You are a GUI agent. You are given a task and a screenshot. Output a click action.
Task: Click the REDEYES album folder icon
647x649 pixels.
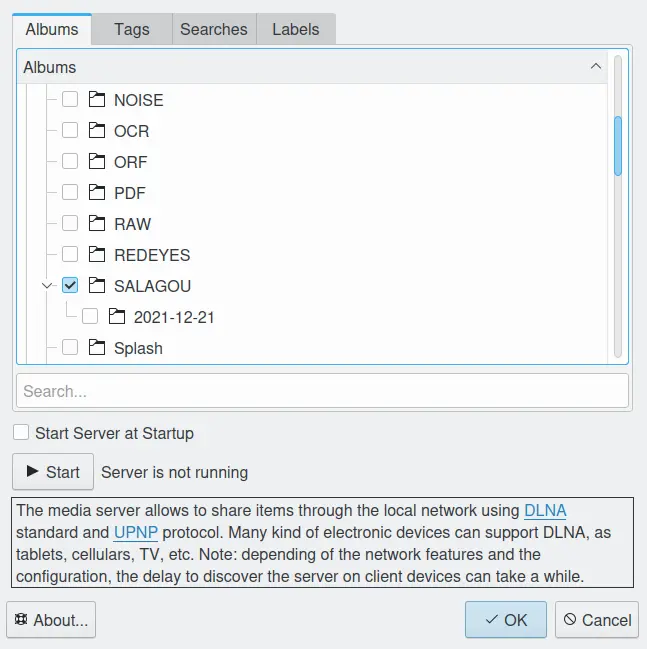pyautogui.click(x=97, y=255)
